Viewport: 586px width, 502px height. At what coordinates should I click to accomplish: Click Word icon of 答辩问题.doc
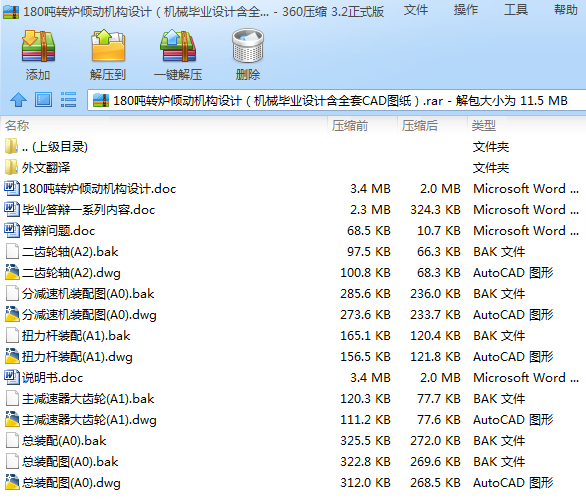coord(12,230)
